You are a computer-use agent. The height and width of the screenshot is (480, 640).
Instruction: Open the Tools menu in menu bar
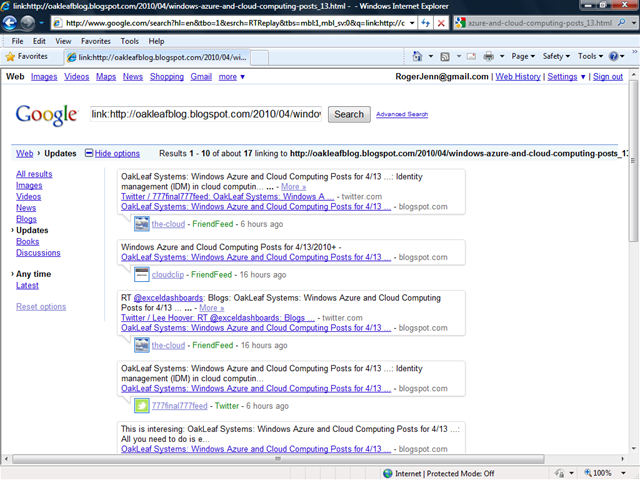tap(129, 41)
